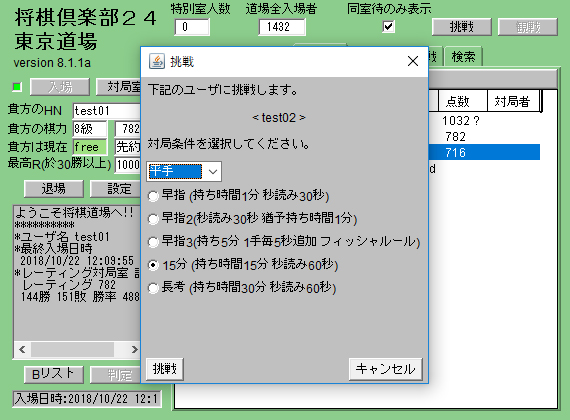570x420 pixels.
Task: Click the left arrow of message scrollbar
Action: [22, 349]
